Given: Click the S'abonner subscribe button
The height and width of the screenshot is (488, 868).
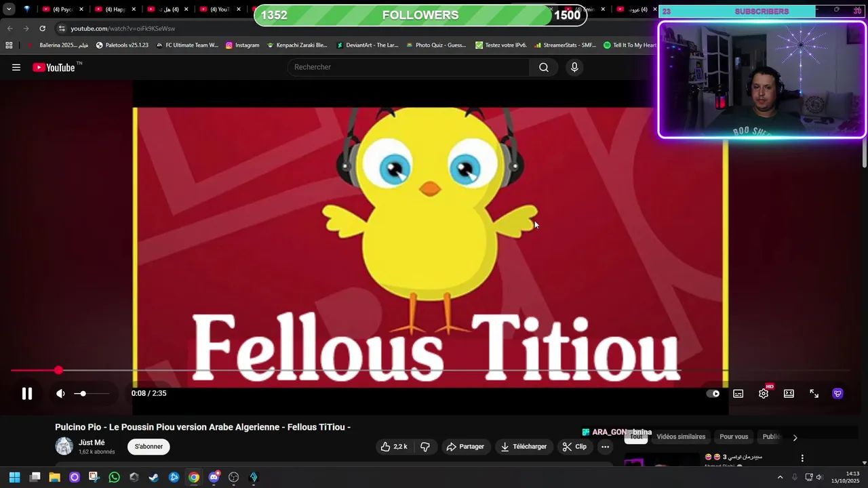Looking at the screenshot, I should 149,447.
